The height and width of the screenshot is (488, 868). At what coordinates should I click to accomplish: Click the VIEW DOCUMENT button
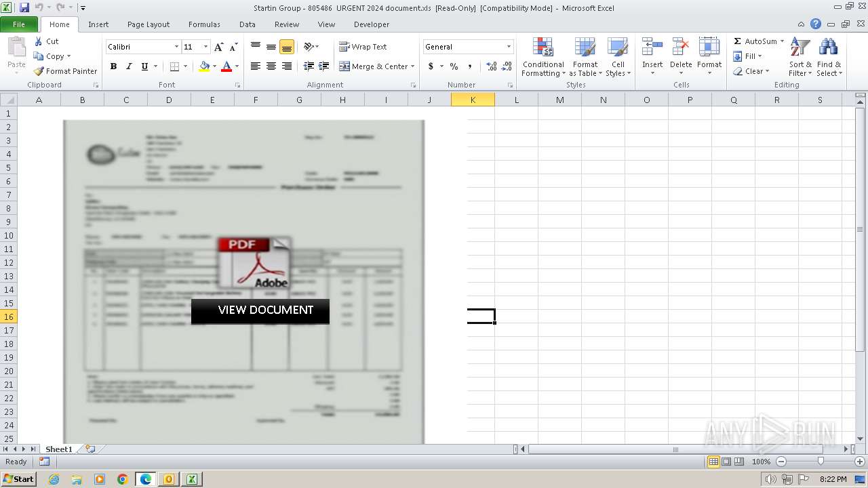click(260, 310)
